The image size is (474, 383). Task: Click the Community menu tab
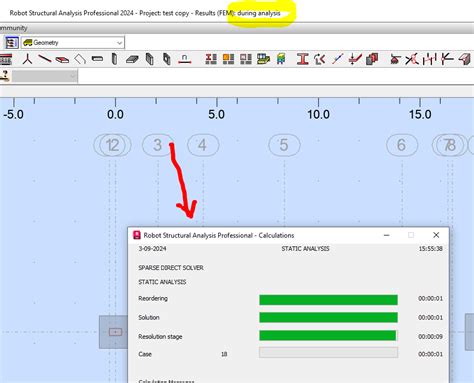pyautogui.click(x=14, y=28)
